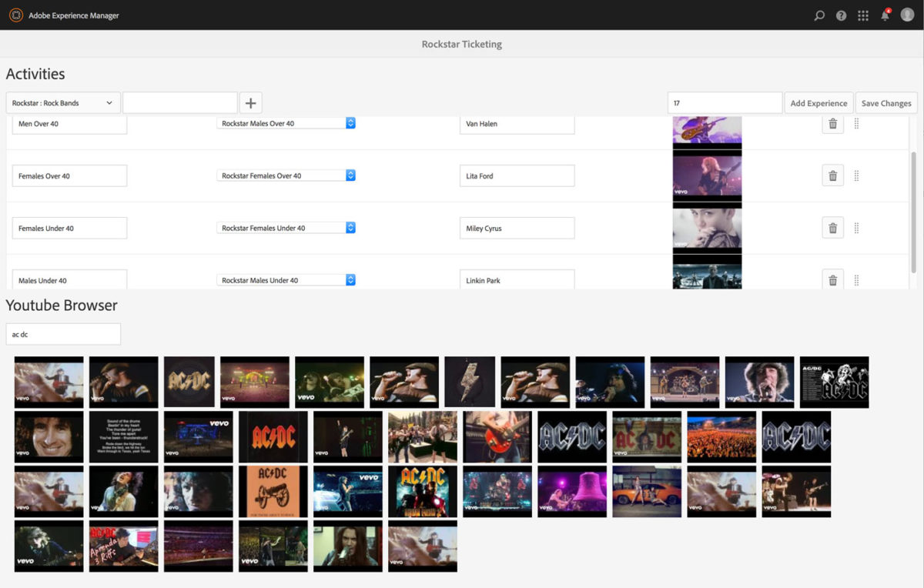The height and width of the screenshot is (588, 924).
Task: Grab the drag handle for Females Over 40 row
Action: click(x=856, y=175)
